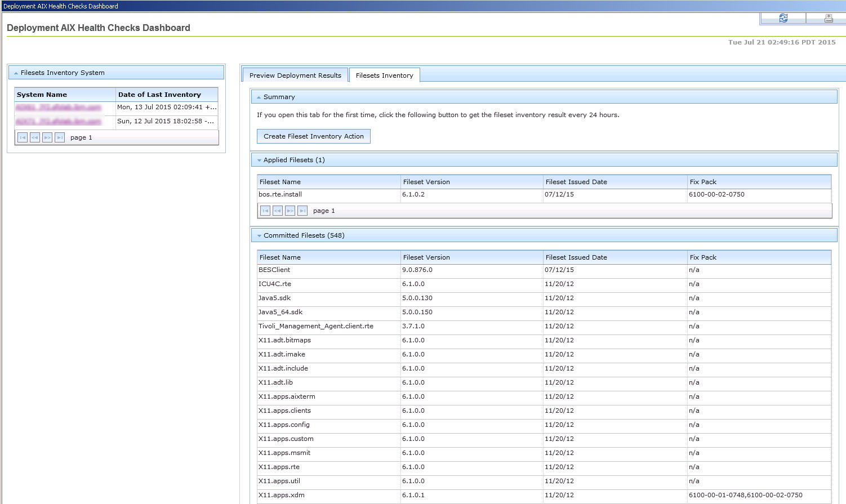Collapse the Applied Filesets (1) section
Viewport: 846px width, 504px height.
point(259,160)
